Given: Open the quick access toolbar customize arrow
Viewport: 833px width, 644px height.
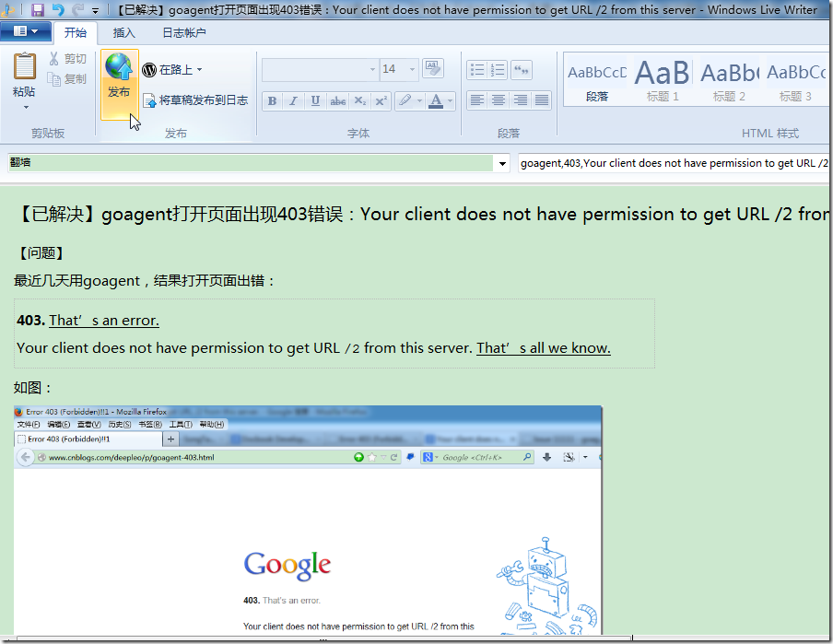Looking at the screenshot, I should 95,10.
